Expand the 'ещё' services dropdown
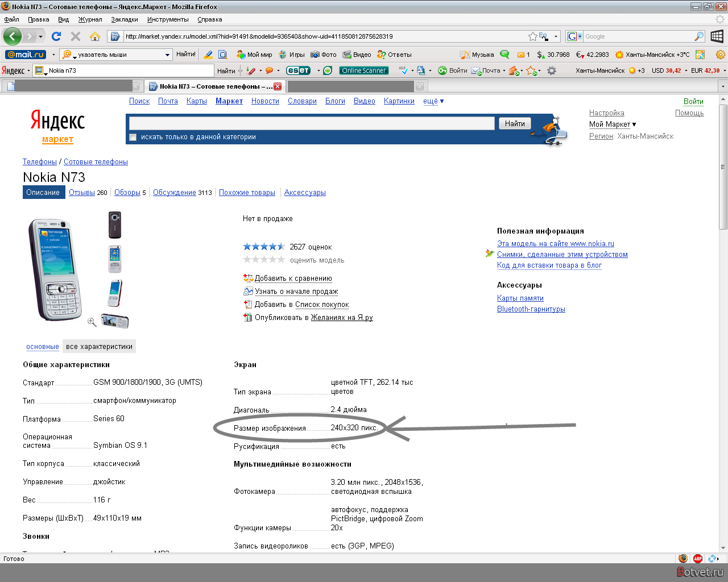The height and width of the screenshot is (582, 728). point(433,101)
